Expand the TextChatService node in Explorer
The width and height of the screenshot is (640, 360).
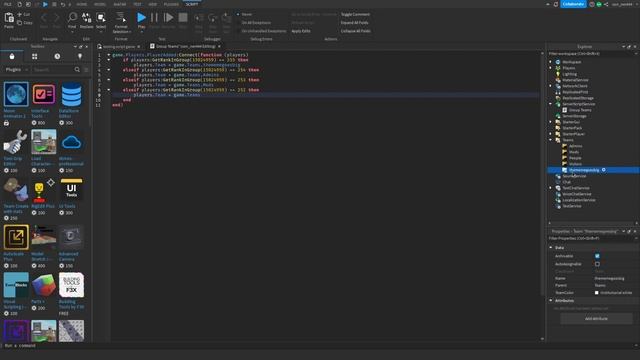(551, 188)
